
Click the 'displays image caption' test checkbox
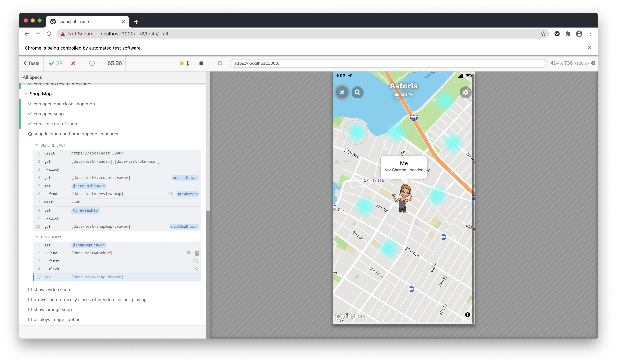[30, 320]
